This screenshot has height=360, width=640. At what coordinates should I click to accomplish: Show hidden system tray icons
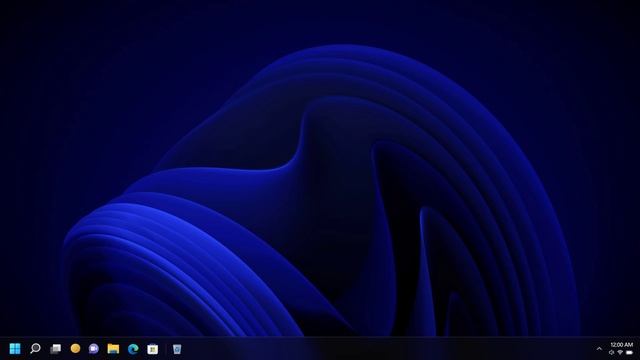tap(599, 349)
